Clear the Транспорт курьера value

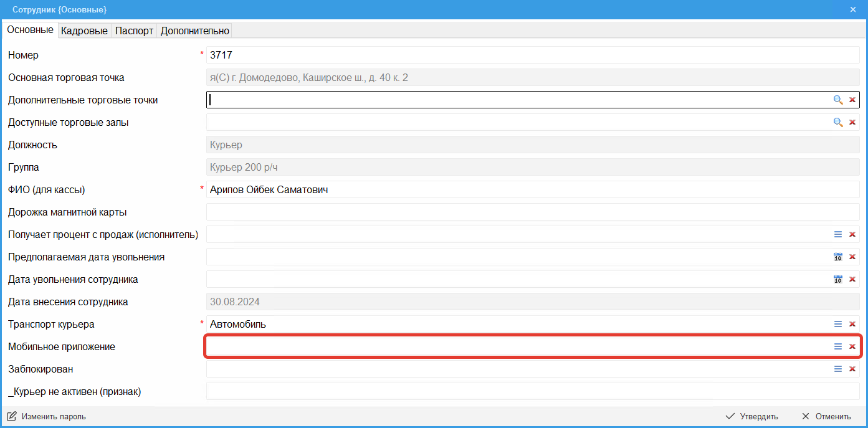tap(852, 324)
